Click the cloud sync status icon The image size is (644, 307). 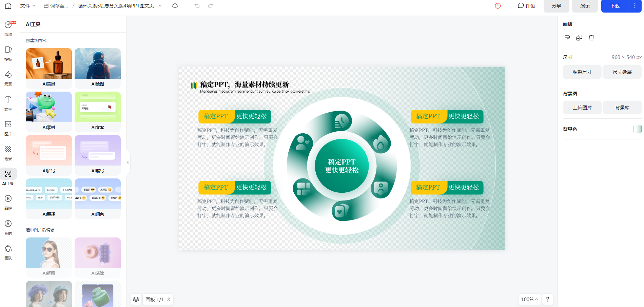[175, 6]
